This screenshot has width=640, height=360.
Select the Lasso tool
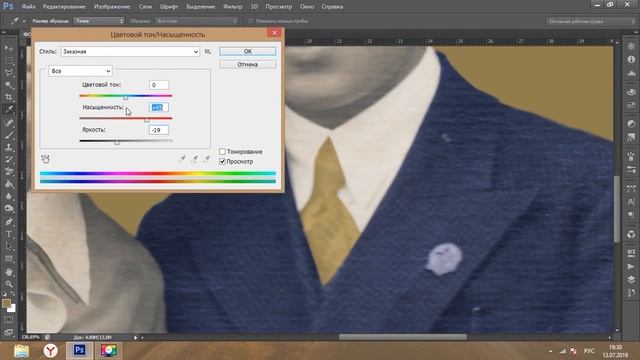9,73
